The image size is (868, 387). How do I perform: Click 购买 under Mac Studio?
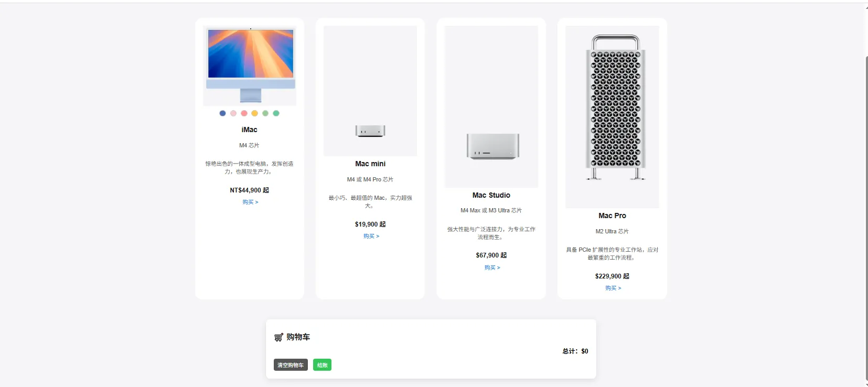tap(492, 267)
